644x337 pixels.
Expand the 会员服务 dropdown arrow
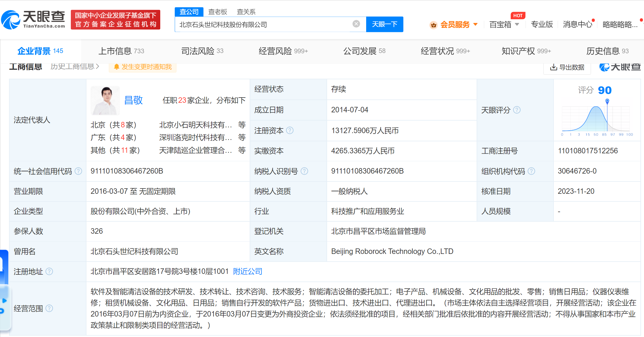click(476, 24)
